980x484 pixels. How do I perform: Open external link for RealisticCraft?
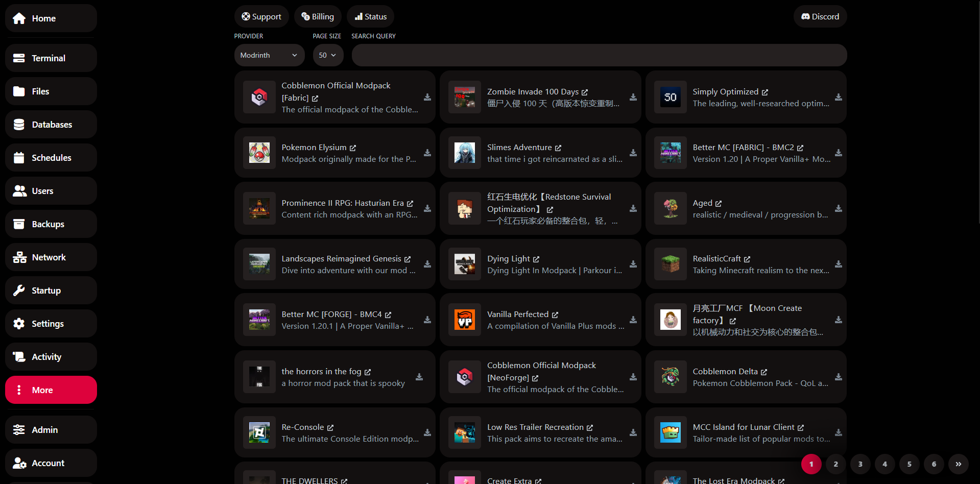click(x=747, y=259)
